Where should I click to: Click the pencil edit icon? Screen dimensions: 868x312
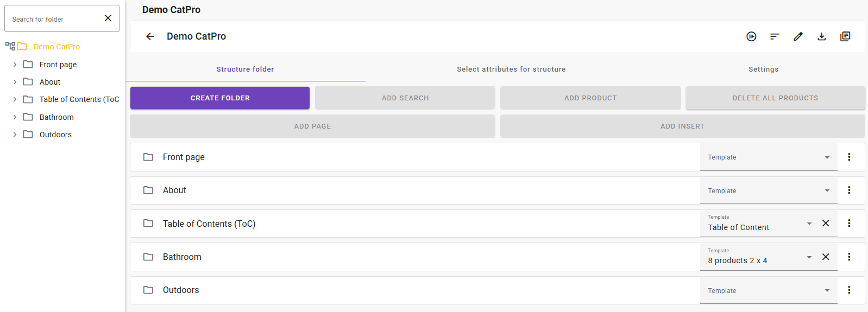pos(798,36)
